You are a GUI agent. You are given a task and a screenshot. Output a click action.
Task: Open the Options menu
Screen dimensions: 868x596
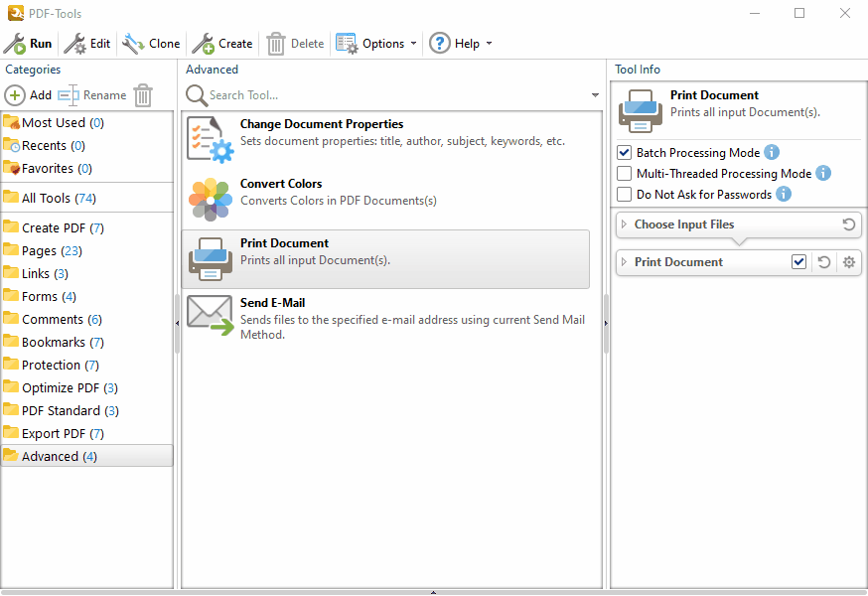click(x=377, y=43)
